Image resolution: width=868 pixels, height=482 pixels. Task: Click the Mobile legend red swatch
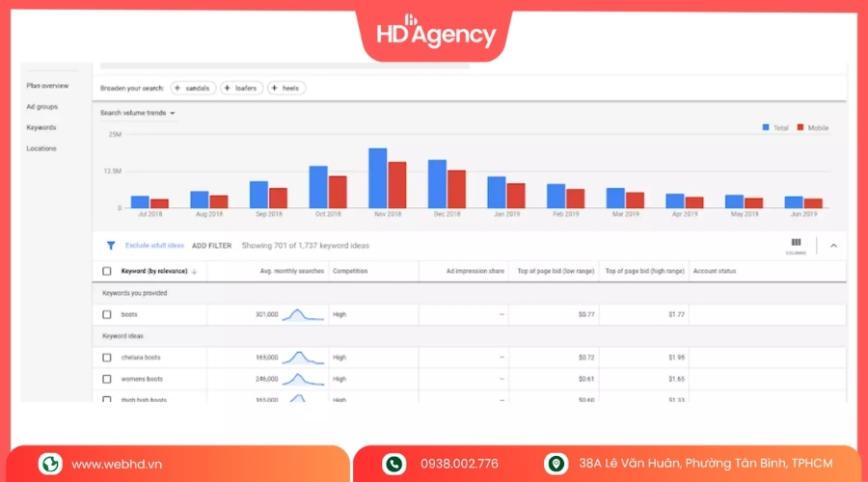(800, 127)
